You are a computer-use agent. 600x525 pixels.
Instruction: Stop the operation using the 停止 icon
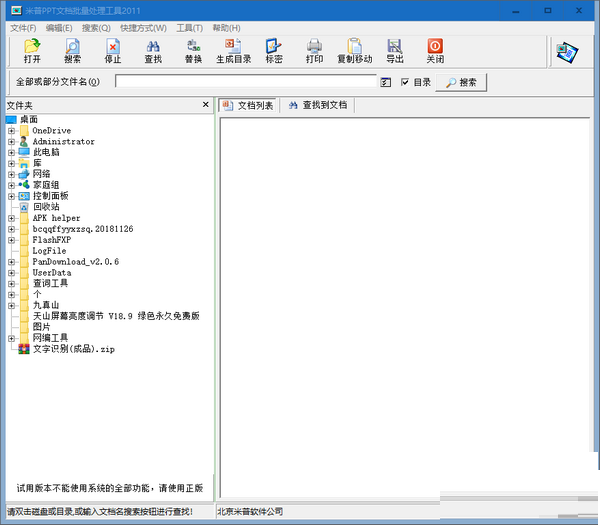click(x=113, y=51)
